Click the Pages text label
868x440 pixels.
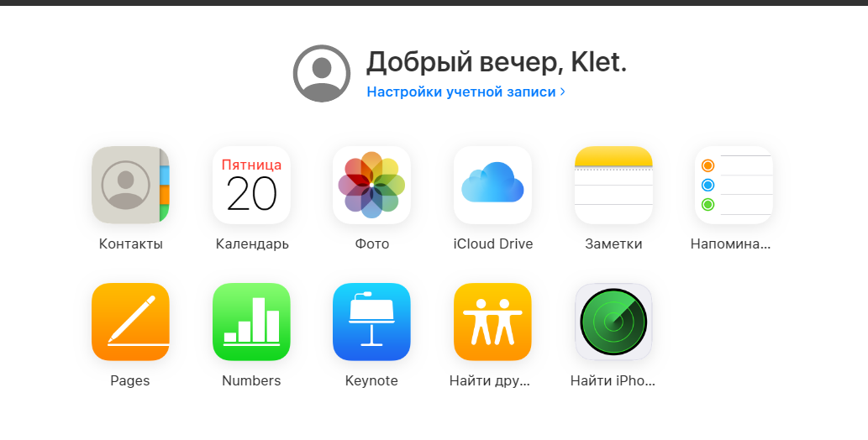coord(130,380)
